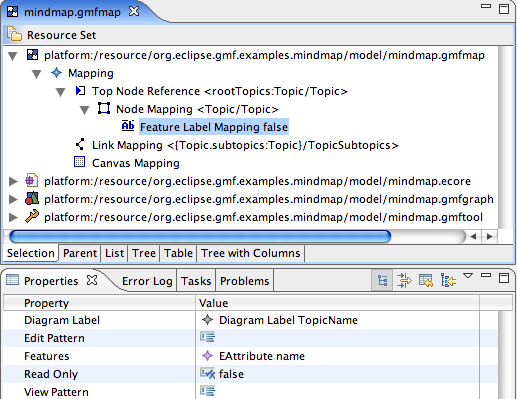Screen dimensions: 517x399
Task: Click the Property column header
Action: (99, 303)
